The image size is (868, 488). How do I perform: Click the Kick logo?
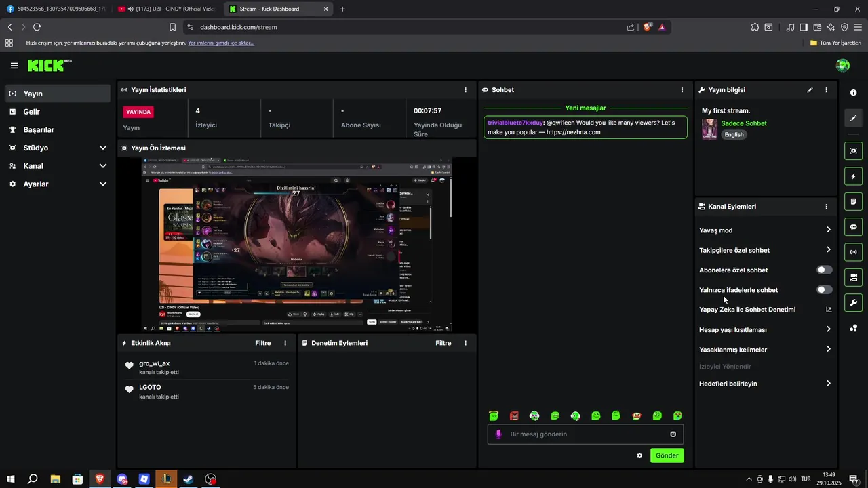pos(49,66)
